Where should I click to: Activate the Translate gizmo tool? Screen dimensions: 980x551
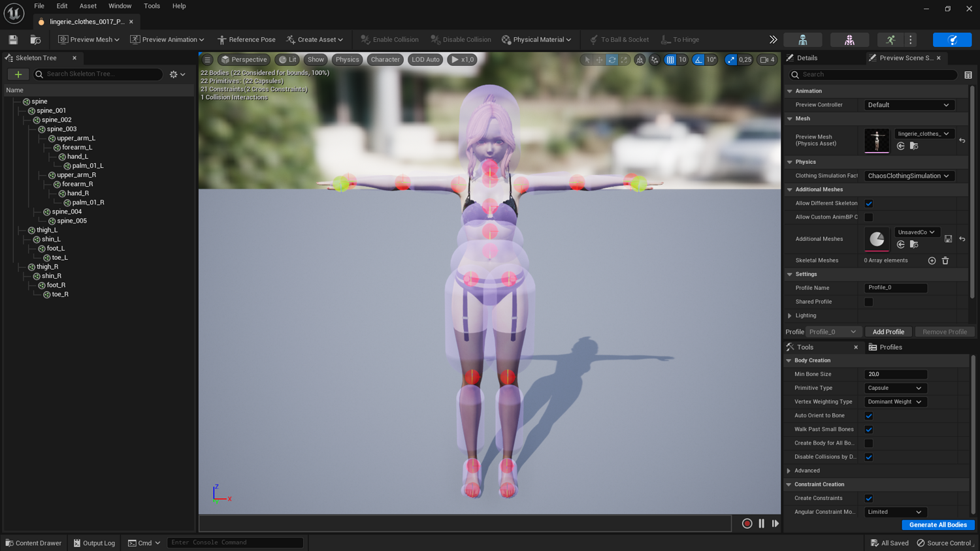(x=600, y=60)
